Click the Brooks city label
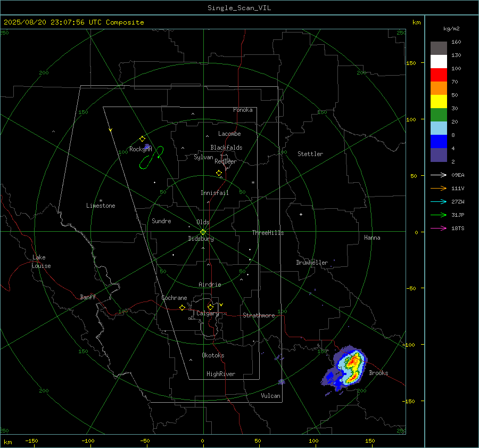Image resolution: width=479 pixels, height=448 pixels. coord(378,373)
